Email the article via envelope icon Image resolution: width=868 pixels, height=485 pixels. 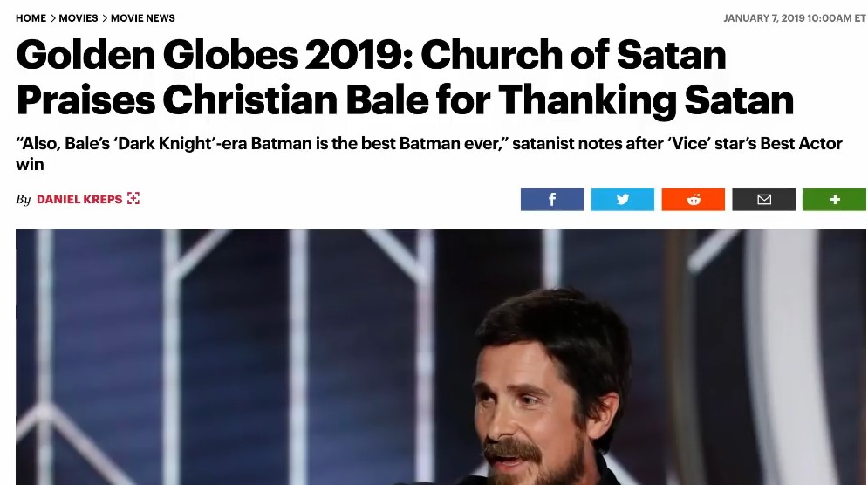click(763, 200)
